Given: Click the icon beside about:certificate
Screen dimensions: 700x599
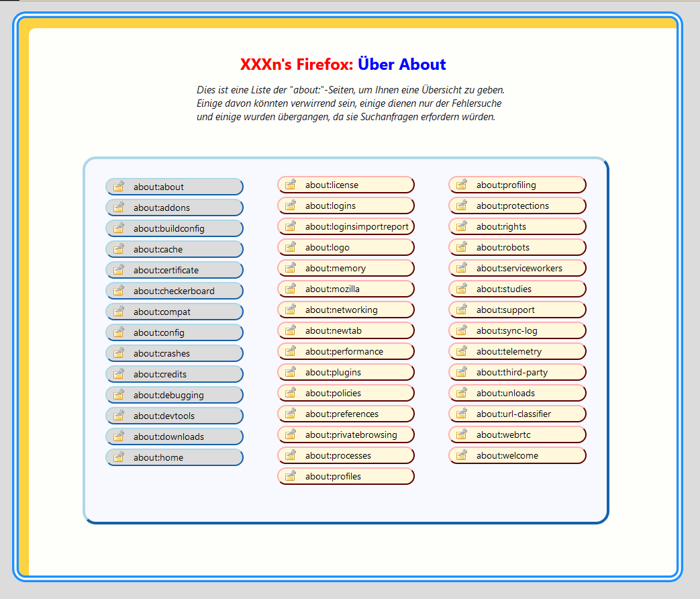Looking at the screenshot, I should [x=118, y=270].
